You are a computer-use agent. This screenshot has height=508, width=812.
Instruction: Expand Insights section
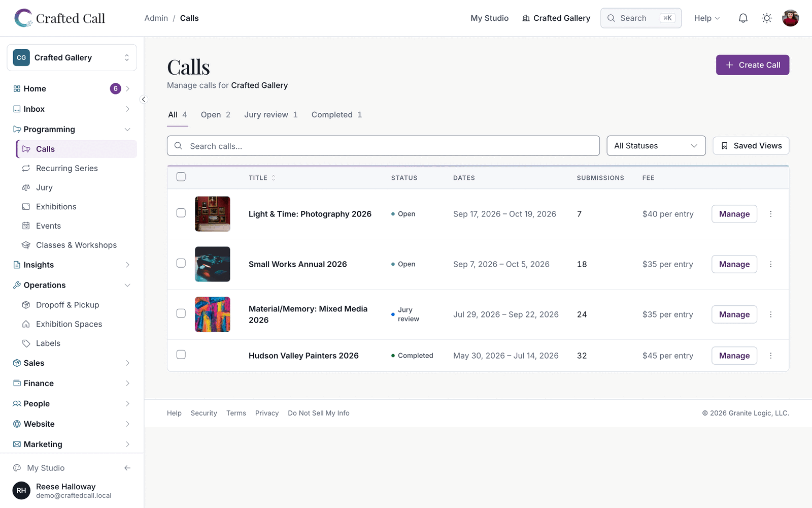tap(72, 265)
